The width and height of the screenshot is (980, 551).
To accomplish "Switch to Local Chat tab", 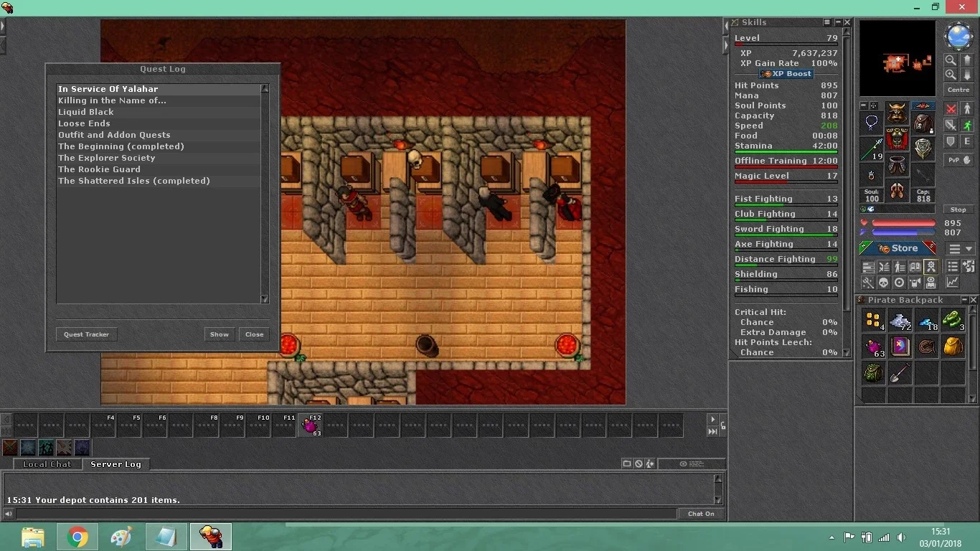I will pos(47,464).
